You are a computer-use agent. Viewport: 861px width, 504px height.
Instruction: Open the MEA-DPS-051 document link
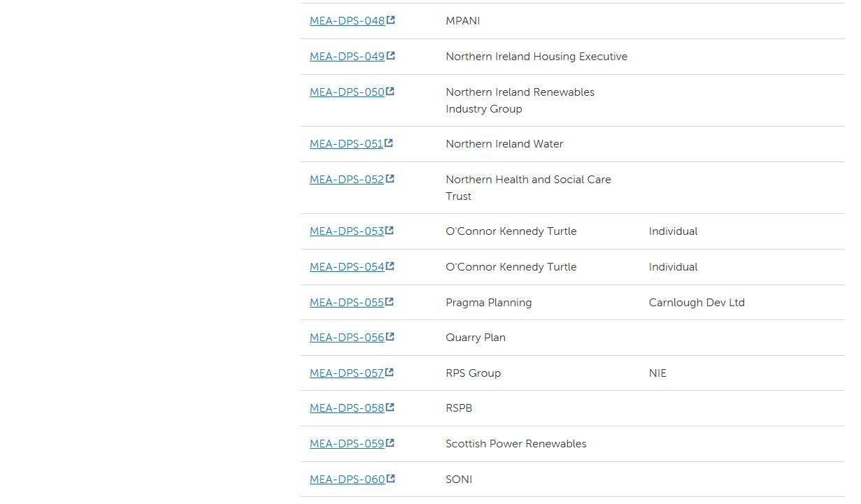[347, 144]
